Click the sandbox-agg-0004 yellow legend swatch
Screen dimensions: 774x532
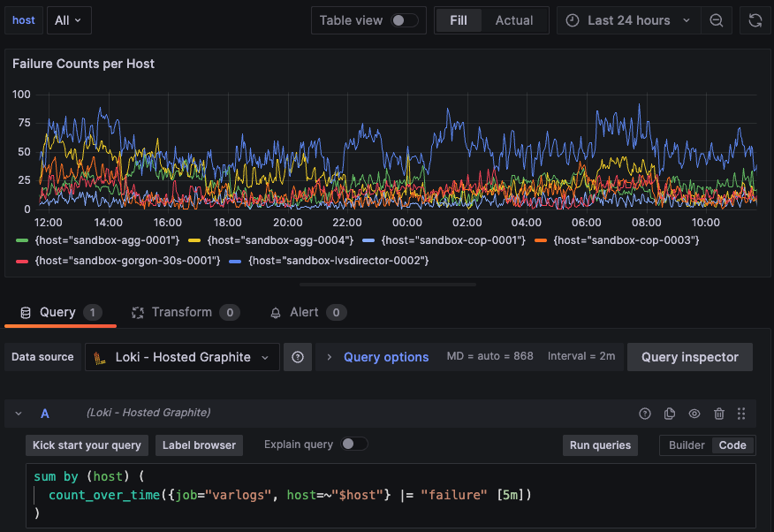click(x=194, y=240)
